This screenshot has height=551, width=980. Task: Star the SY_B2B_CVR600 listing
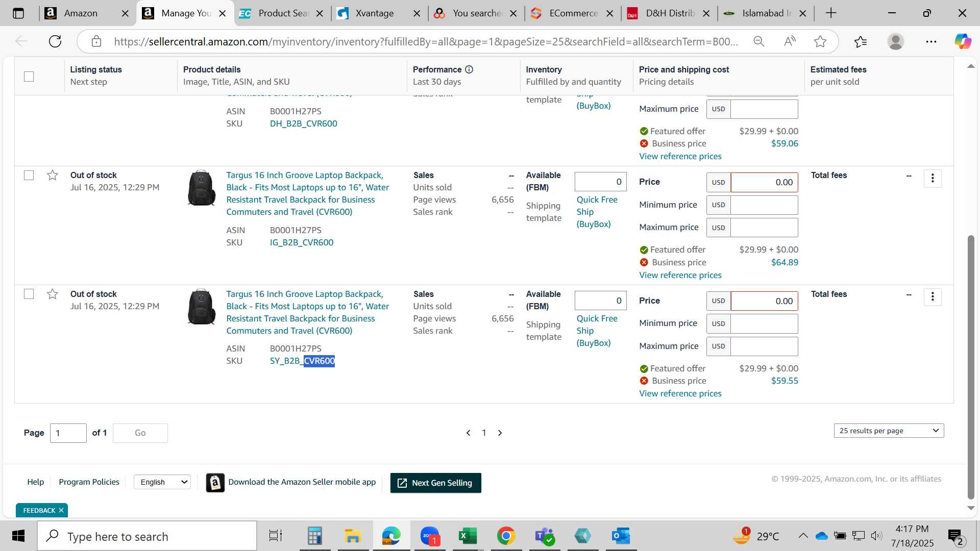point(52,294)
